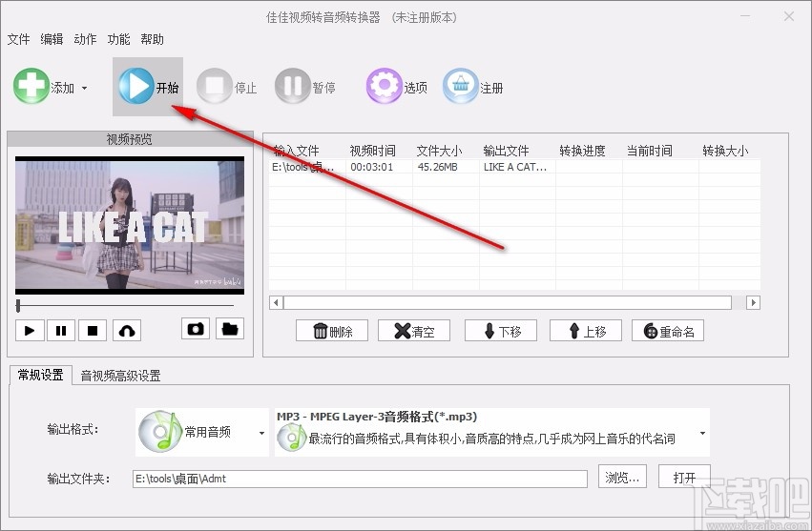
Task: Browse for output folder with 浏览...
Action: (622, 478)
